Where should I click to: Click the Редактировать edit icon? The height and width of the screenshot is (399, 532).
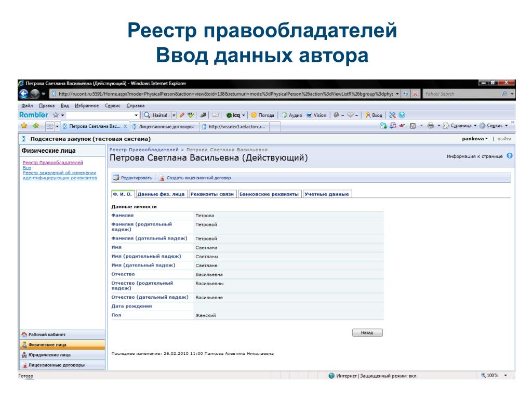116,178
